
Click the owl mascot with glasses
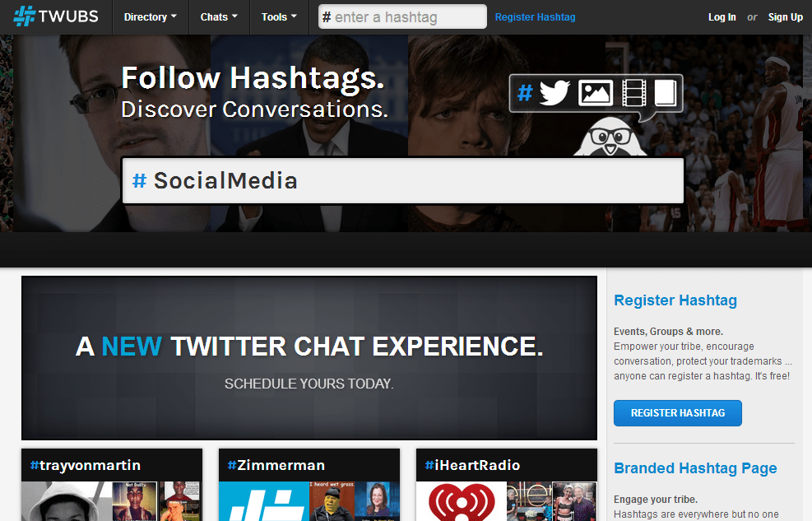coord(610,135)
